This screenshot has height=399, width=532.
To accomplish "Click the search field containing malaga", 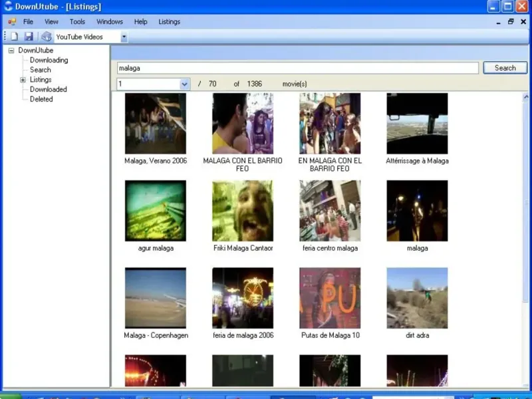I will point(297,68).
